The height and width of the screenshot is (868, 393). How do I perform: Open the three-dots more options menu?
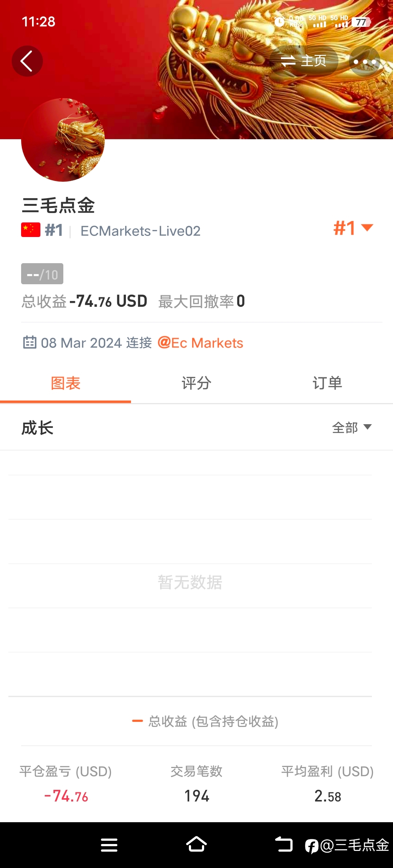coord(365,61)
